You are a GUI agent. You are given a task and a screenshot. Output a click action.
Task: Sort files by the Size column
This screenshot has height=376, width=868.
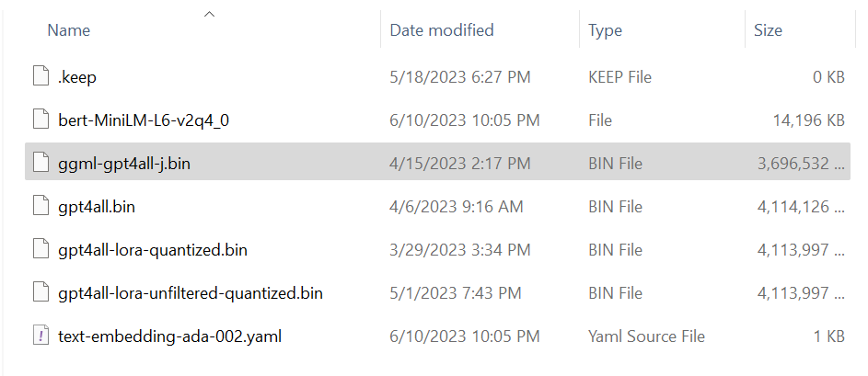(x=768, y=30)
